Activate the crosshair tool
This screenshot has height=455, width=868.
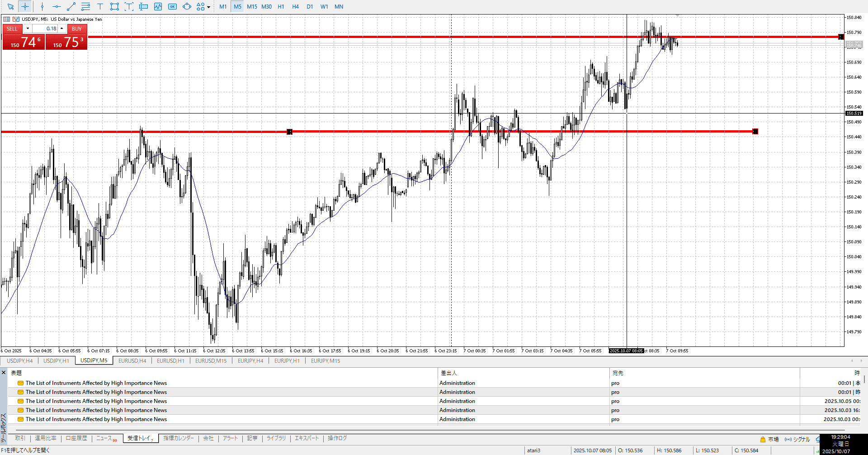pyautogui.click(x=25, y=6)
